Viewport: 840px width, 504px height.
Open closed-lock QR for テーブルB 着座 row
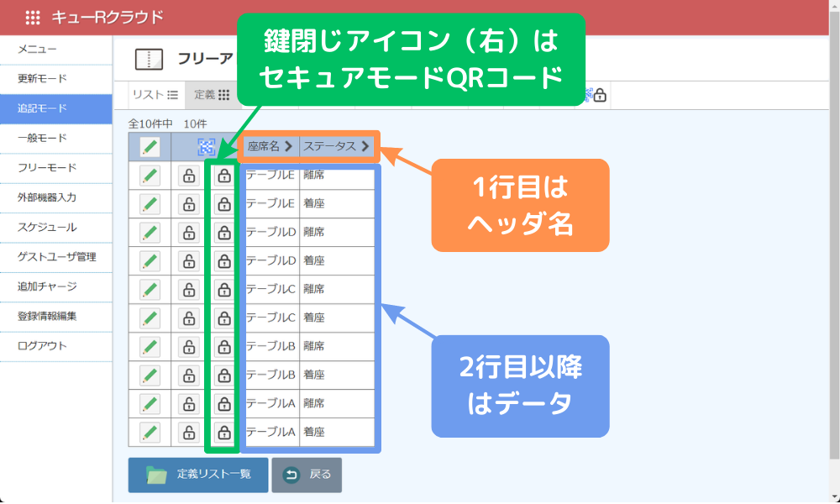coord(224,375)
